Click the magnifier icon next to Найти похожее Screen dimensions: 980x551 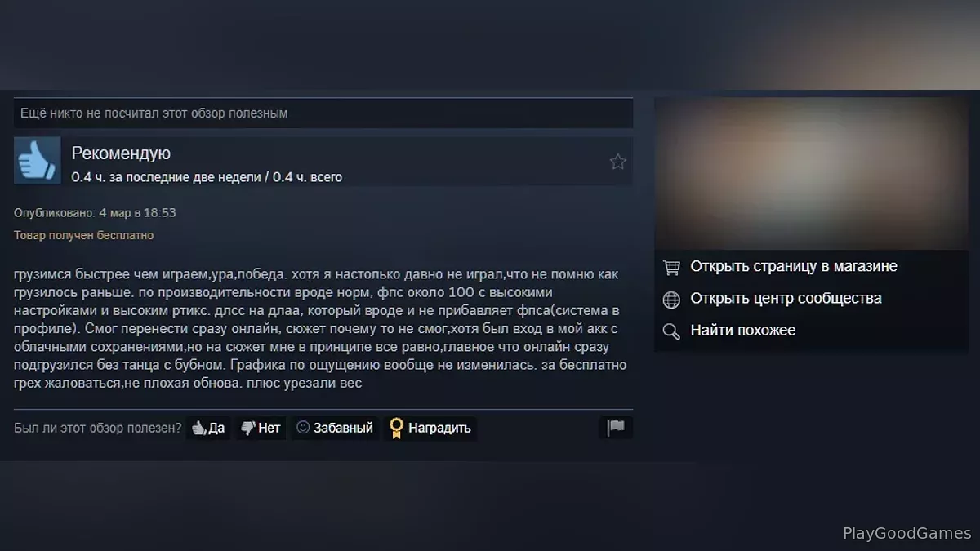(671, 331)
